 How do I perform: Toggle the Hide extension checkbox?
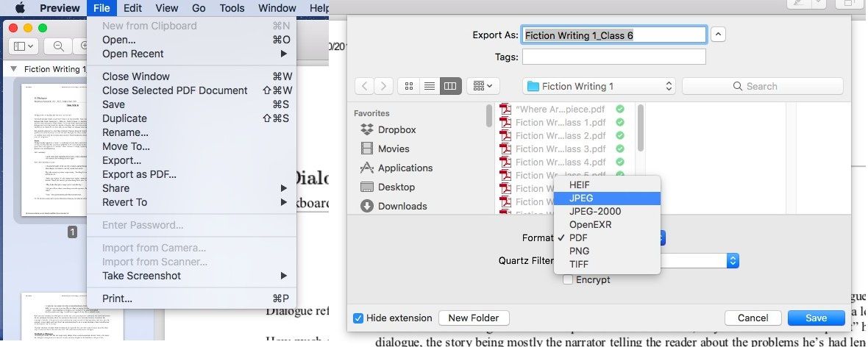click(358, 318)
